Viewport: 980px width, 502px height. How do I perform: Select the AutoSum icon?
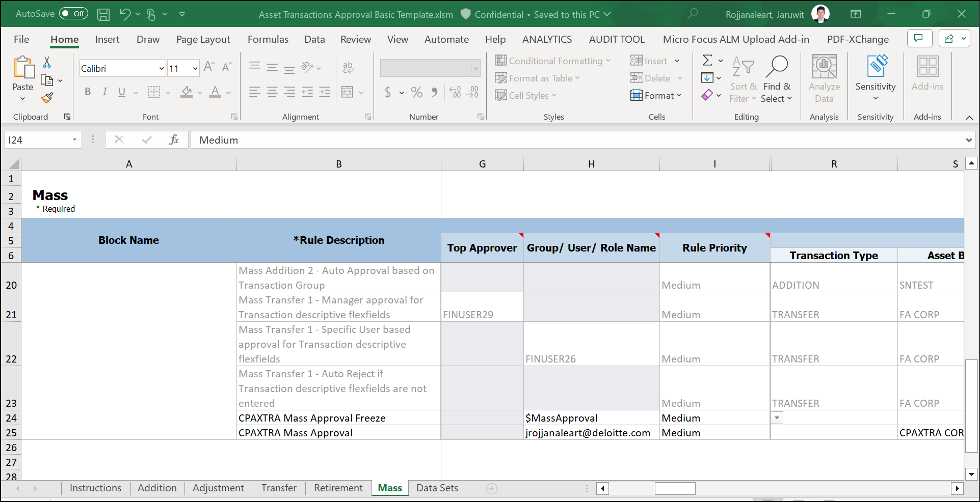click(x=708, y=60)
